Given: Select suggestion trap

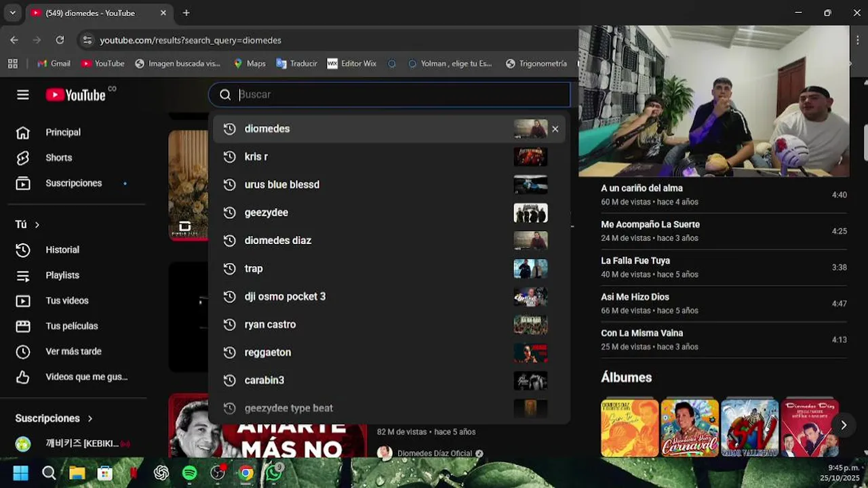Looking at the screenshot, I should pyautogui.click(x=391, y=268).
